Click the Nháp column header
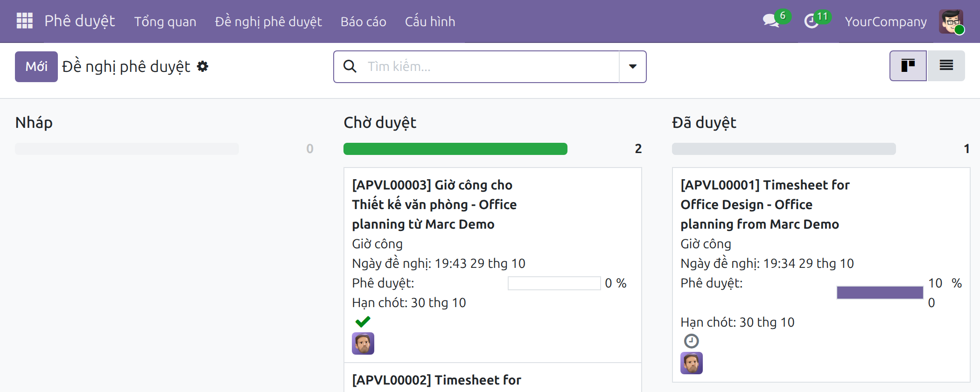The height and width of the screenshot is (392, 980). tap(34, 122)
